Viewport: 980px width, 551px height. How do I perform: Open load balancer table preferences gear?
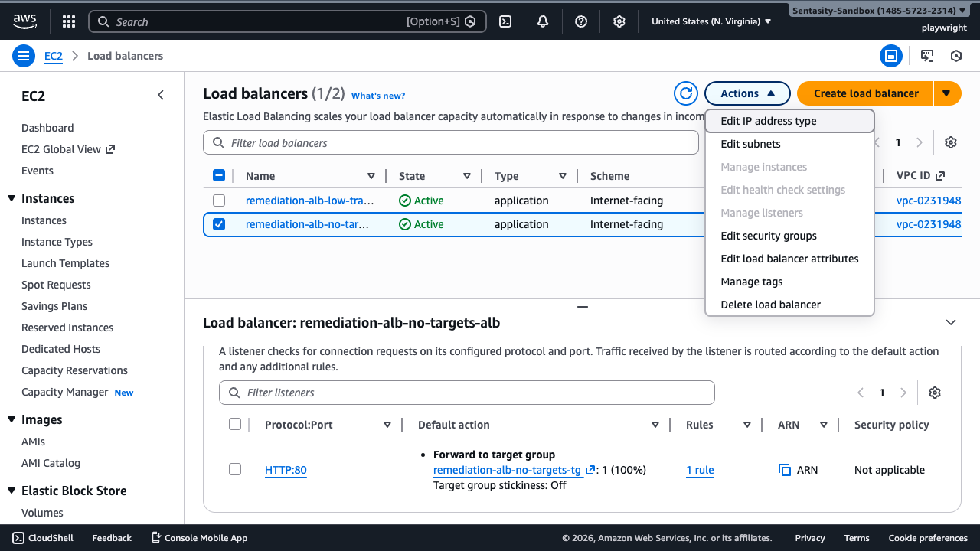951,142
